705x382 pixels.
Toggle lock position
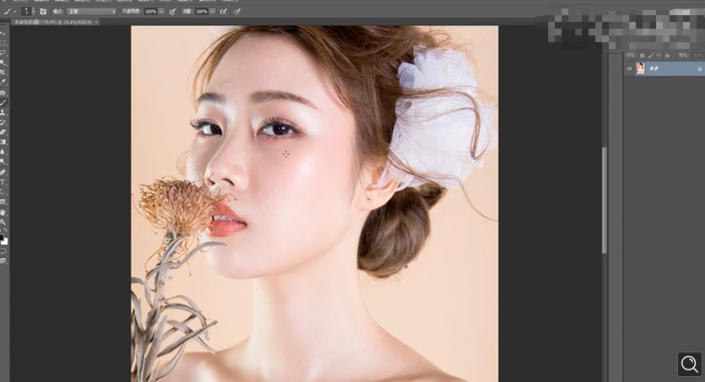point(659,55)
